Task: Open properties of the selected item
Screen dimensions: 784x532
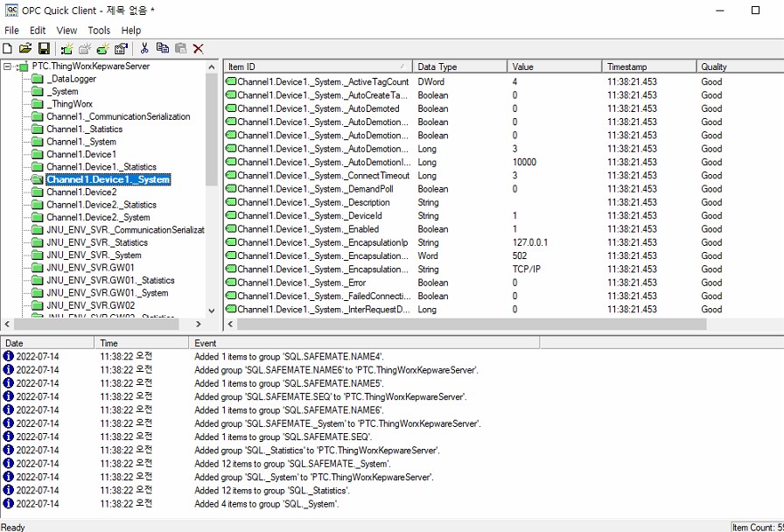Action: click(121, 48)
